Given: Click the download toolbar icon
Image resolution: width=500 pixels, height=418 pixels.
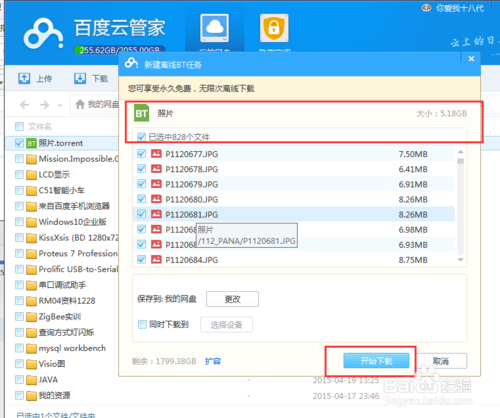Looking at the screenshot, I should tap(80, 78).
